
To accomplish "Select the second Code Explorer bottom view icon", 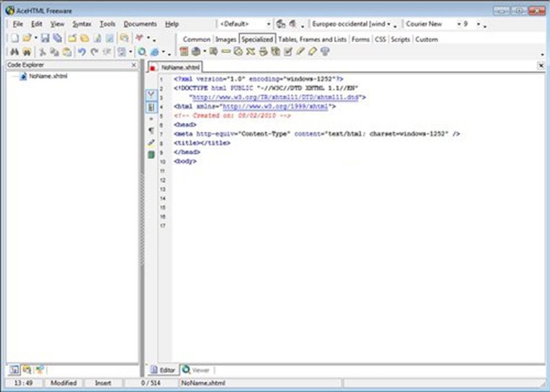I will point(27,369).
